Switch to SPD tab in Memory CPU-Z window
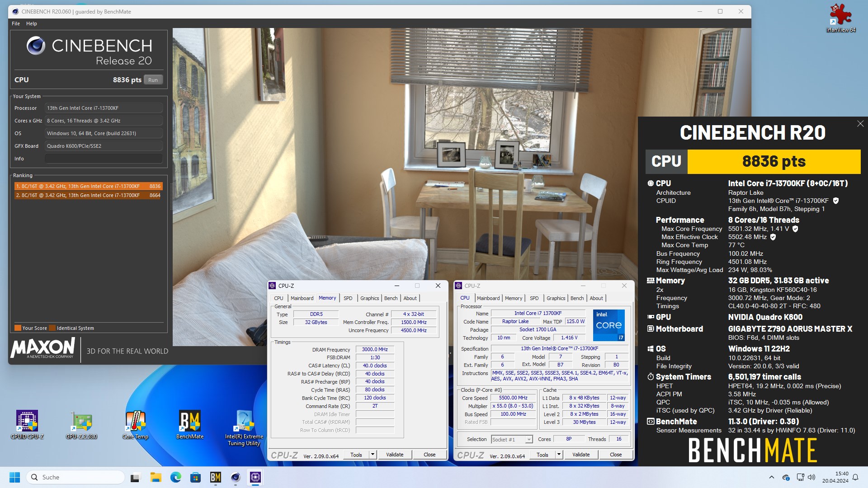 pyautogui.click(x=348, y=298)
